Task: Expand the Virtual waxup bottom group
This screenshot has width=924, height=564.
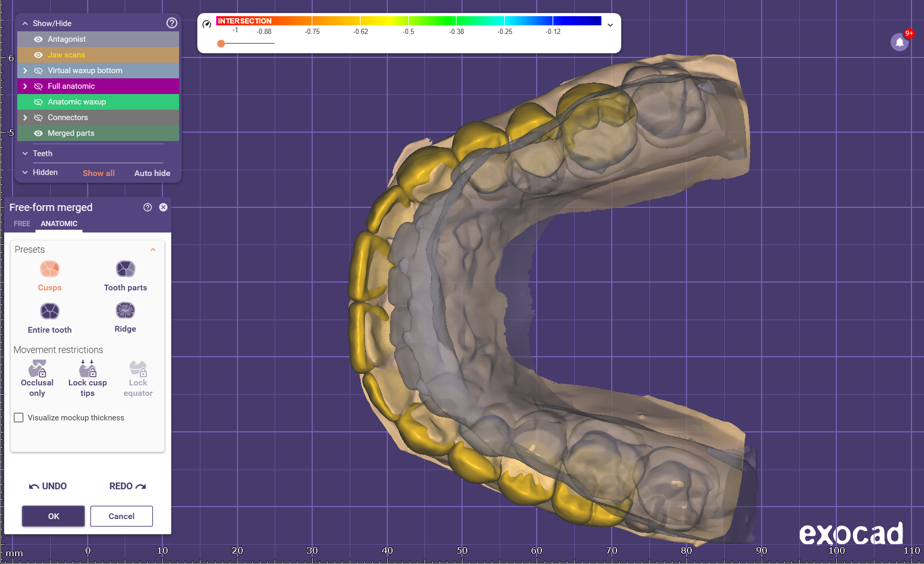Action: [25, 70]
